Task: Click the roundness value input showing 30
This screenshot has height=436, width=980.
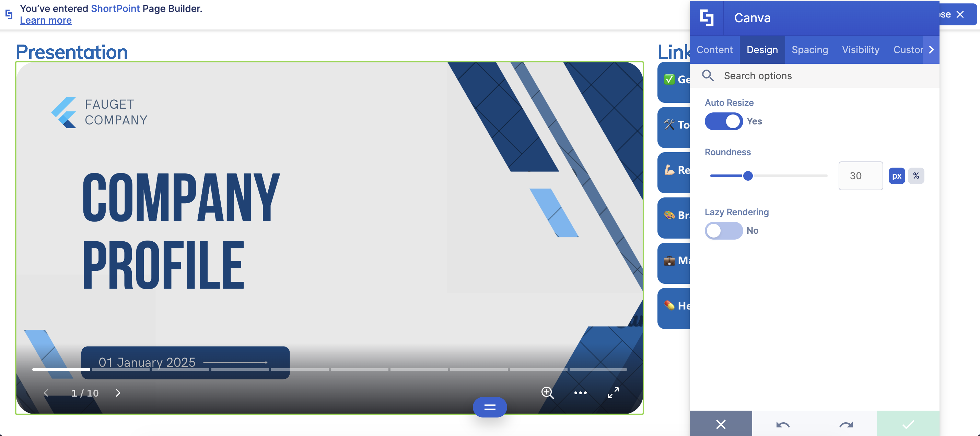Action: (x=860, y=175)
